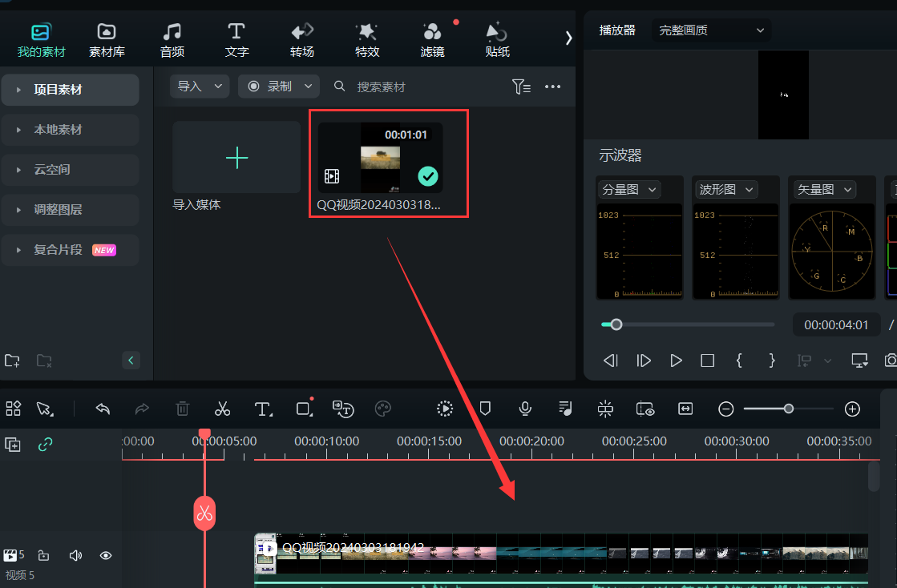Take a snapshot with camera icon
The image size is (897, 588).
coord(890,360)
